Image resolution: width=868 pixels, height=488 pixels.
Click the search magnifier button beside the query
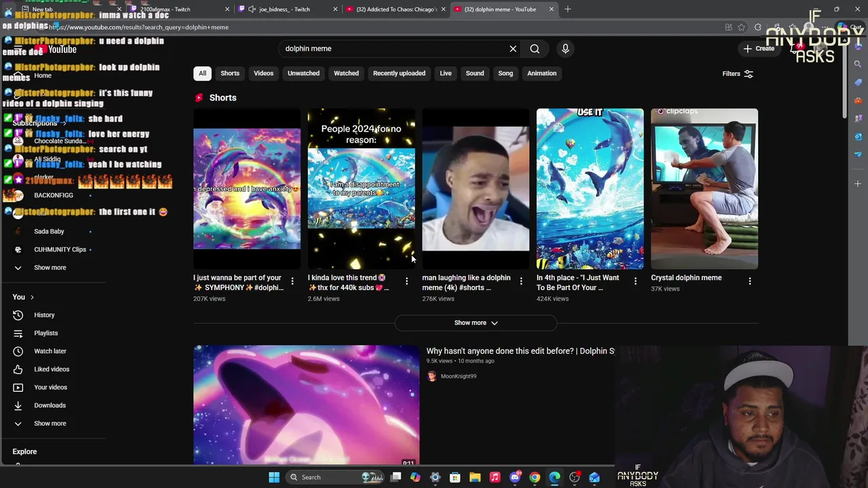534,49
